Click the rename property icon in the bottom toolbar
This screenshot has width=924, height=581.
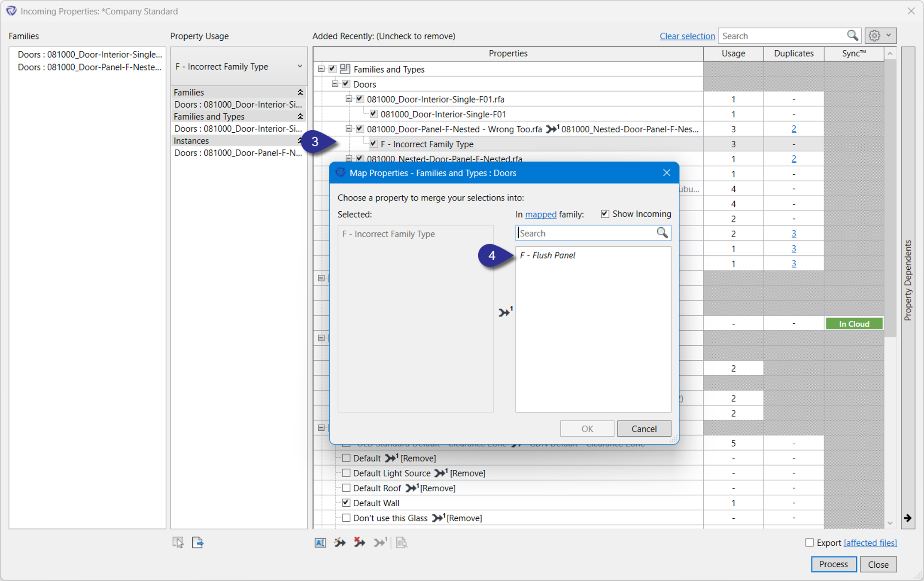pos(320,542)
